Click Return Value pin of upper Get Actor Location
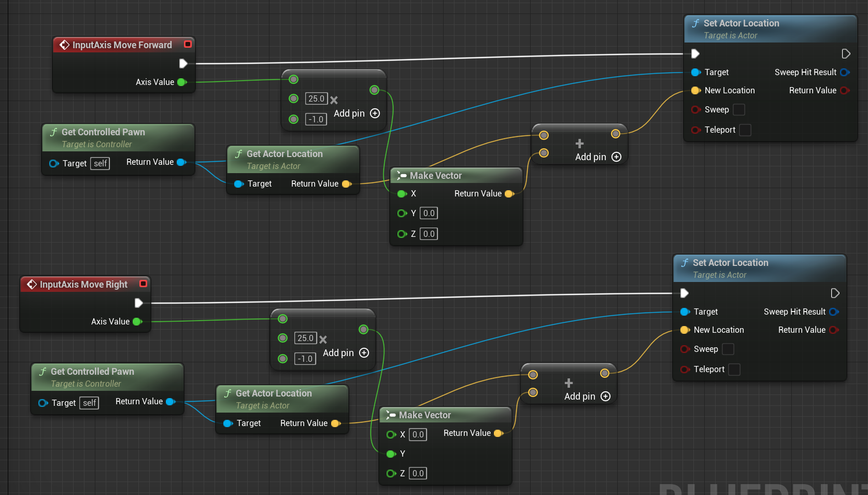The width and height of the screenshot is (868, 495). coord(347,184)
